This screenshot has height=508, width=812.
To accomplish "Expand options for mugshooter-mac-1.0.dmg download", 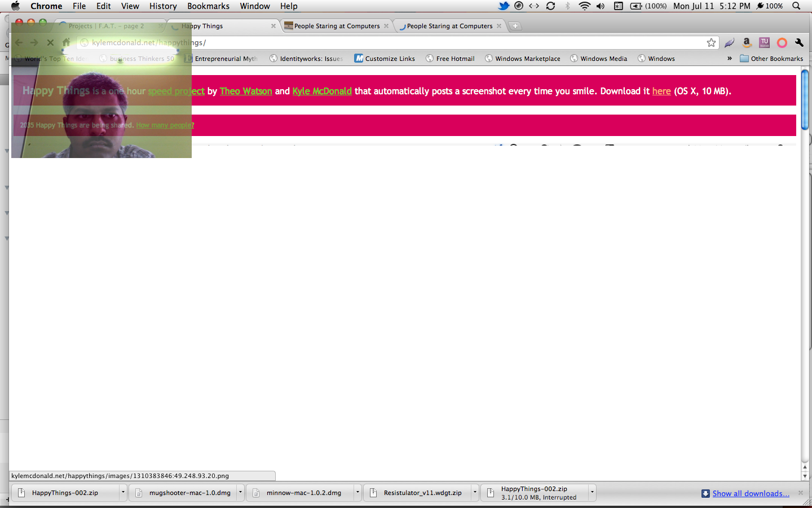I will tap(240, 493).
